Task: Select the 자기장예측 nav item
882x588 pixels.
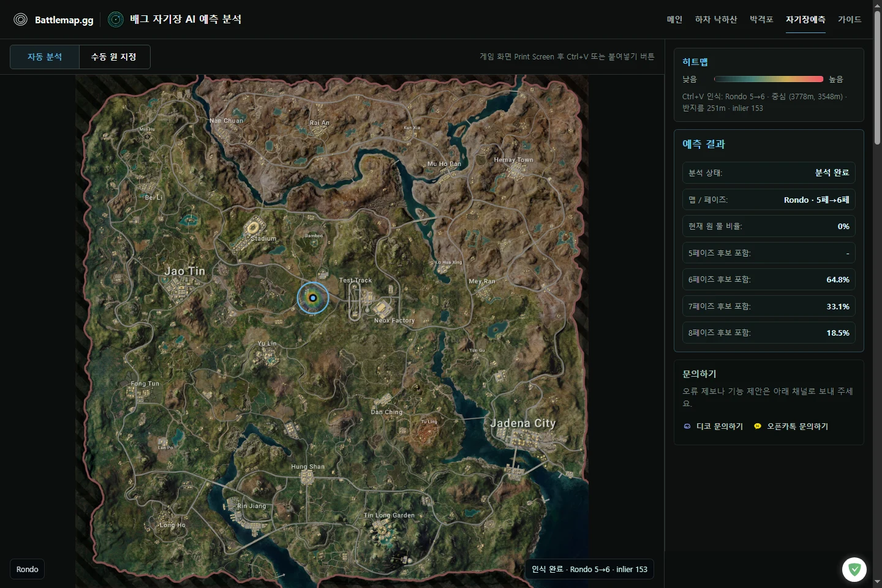Action: [805, 20]
